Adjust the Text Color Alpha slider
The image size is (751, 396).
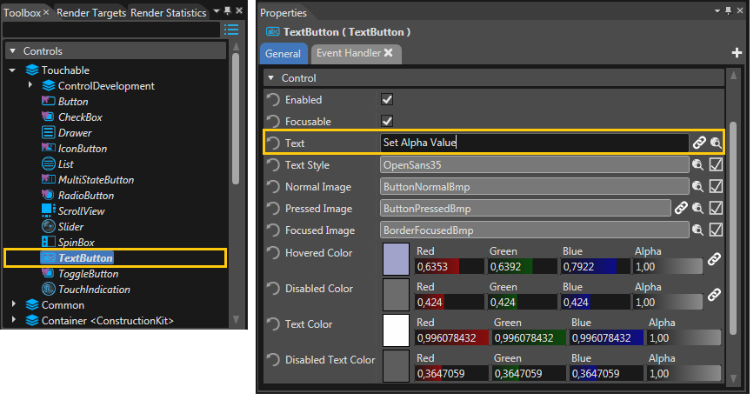684,338
